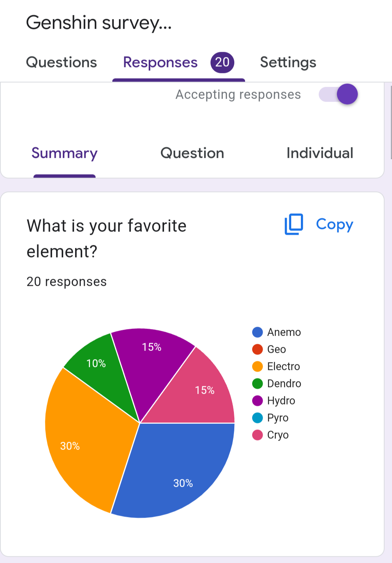Click the Dendro green legend dot
Viewport: 392px width, 563px height.
coord(257,383)
